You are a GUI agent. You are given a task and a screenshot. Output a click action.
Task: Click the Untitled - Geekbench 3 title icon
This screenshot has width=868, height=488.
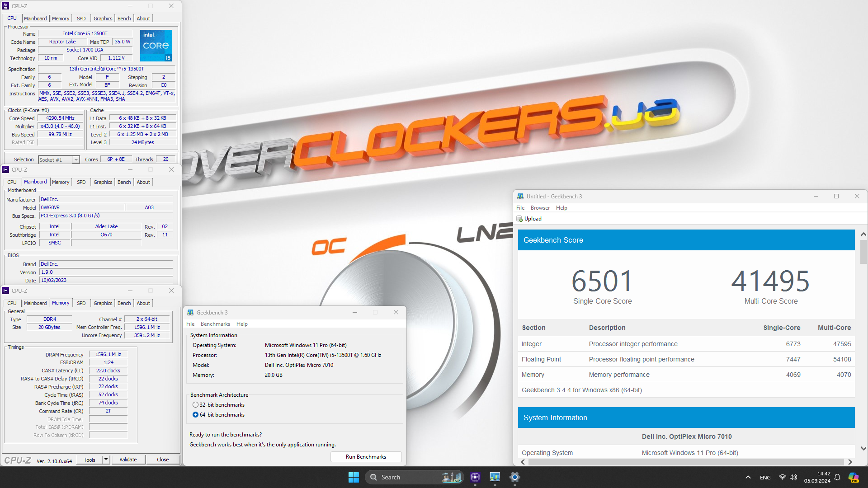tap(520, 196)
